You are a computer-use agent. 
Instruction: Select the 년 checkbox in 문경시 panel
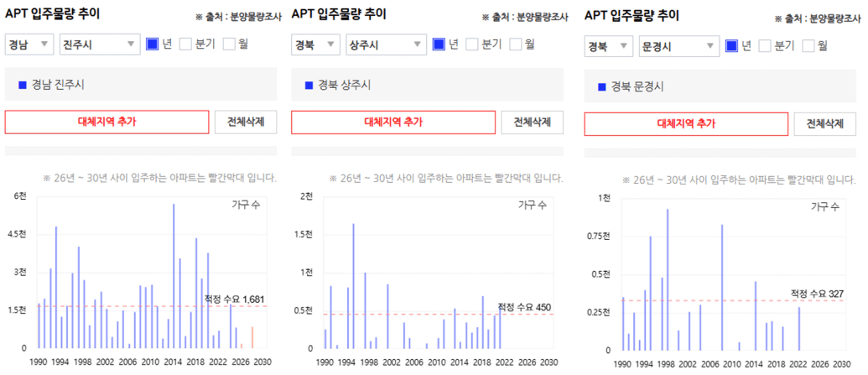point(731,46)
